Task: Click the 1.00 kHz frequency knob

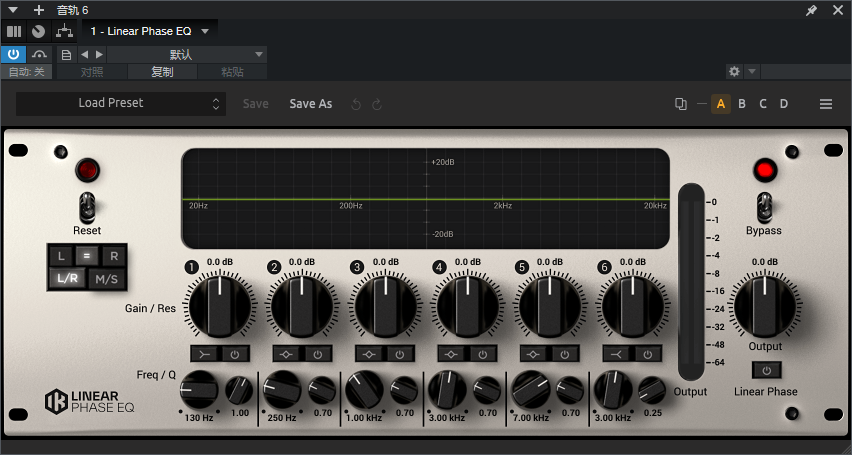Action: [x=365, y=390]
